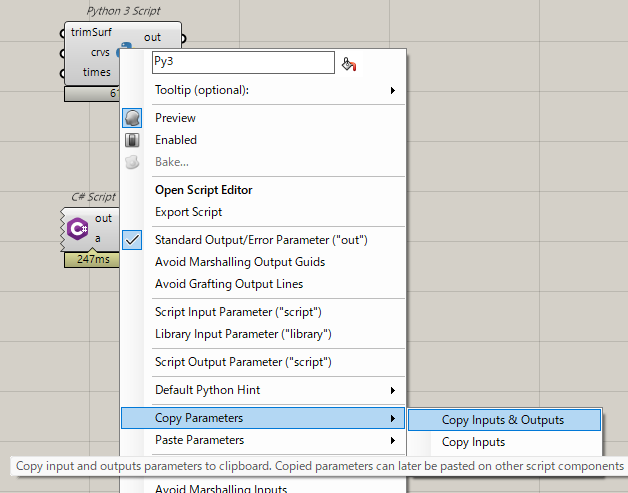The height and width of the screenshot is (493, 628).
Task: Click the paint bucket icon beside the name field
Action: [x=349, y=64]
